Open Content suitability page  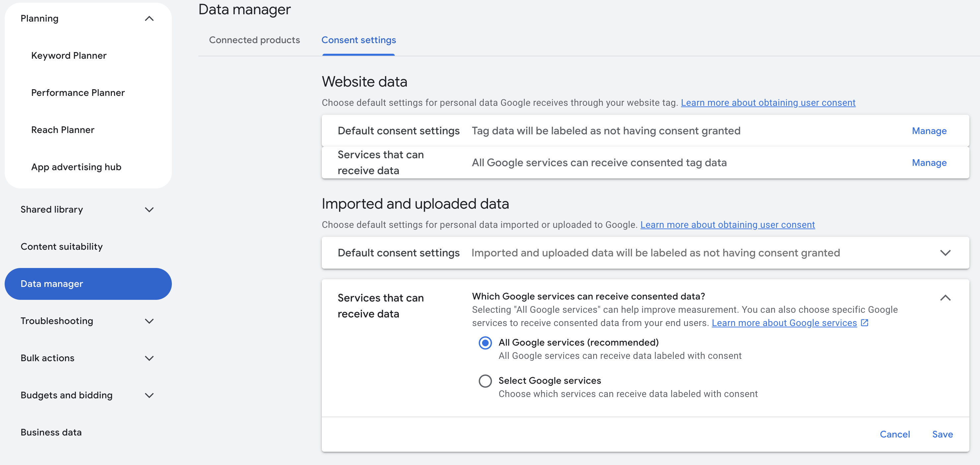click(62, 247)
